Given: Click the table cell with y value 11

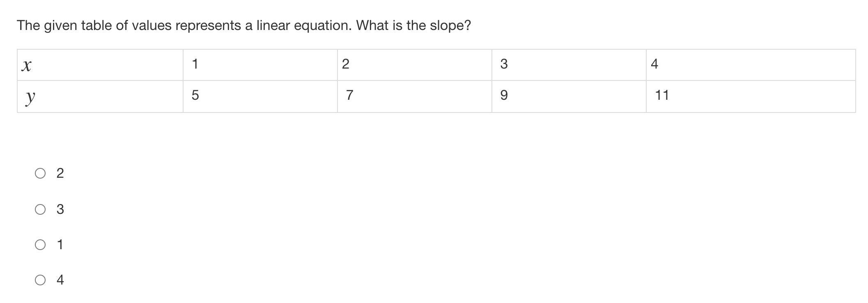Looking at the screenshot, I should pyautogui.click(x=751, y=96).
